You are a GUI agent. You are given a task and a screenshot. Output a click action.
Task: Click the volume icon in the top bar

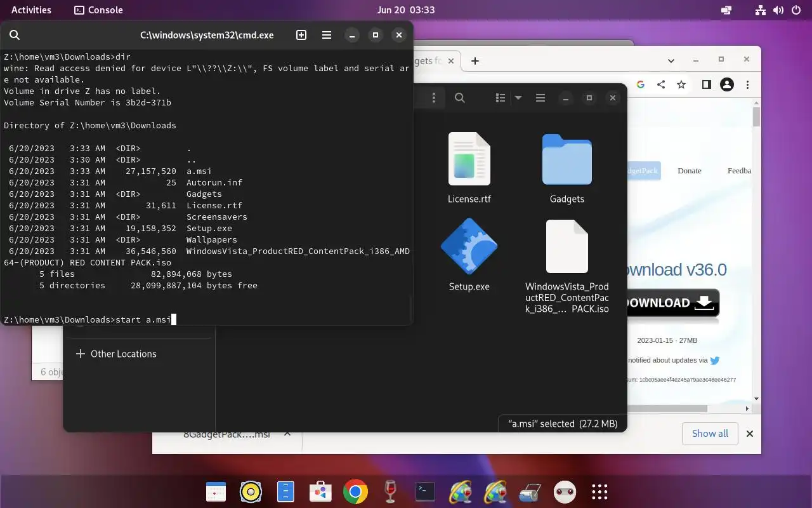(778, 10)
